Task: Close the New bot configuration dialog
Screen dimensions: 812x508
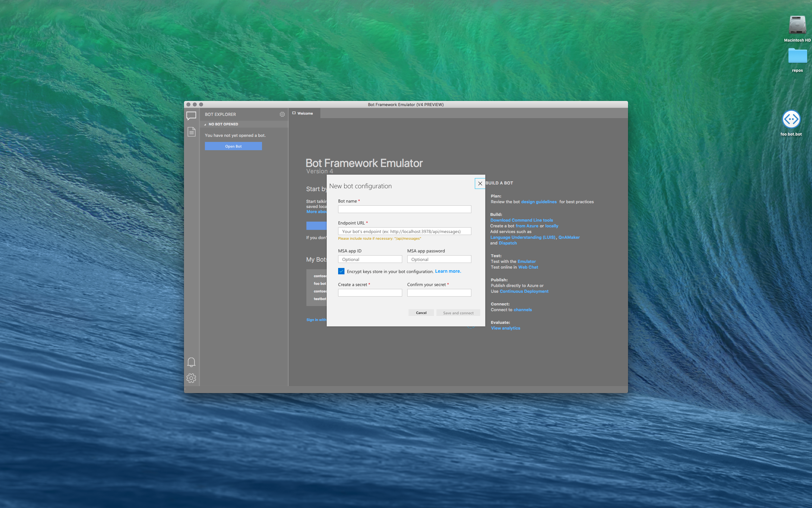Action: click(480, 184)
